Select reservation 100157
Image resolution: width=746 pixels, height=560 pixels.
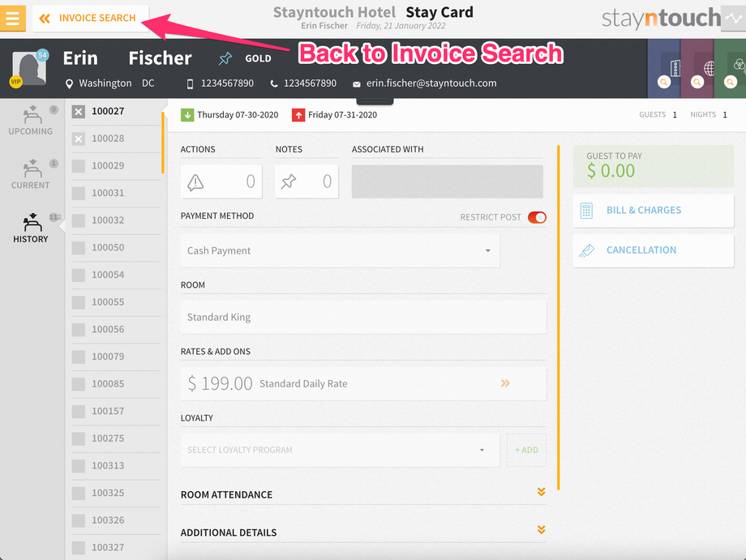[116, 411]
